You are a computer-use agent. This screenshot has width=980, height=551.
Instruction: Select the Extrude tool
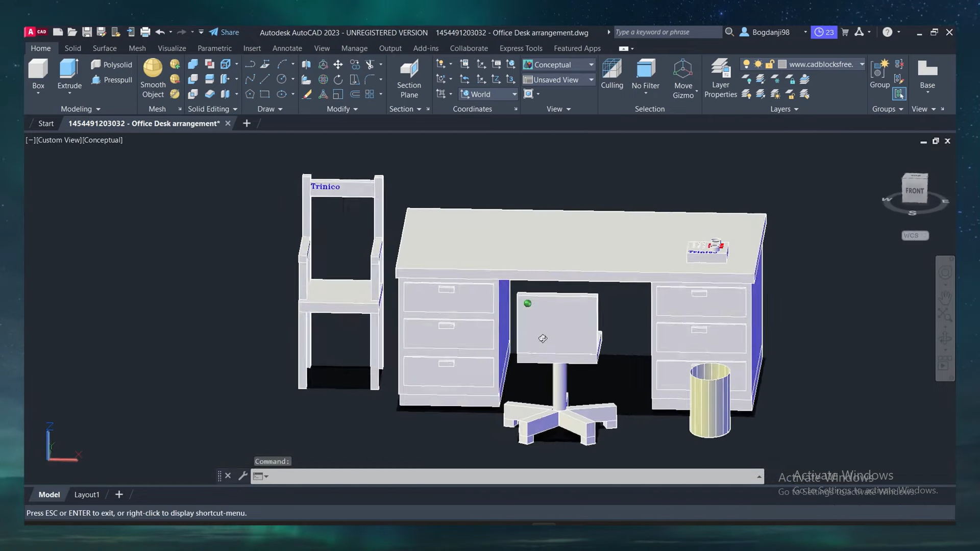coord(69,74)
